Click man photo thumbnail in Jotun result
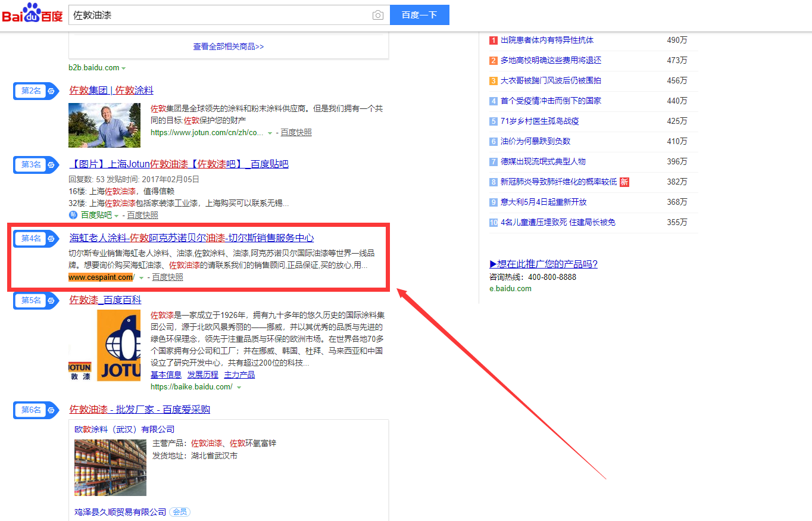Viewport: 812px width, 521px height. pos(104,125)
